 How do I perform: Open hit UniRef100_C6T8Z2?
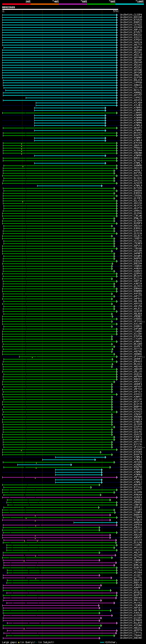[131, 25]
